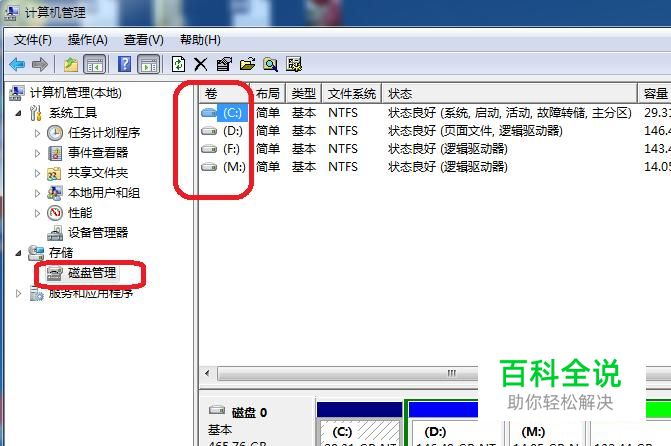Select 本地用户和组 in the tree
The width and height of the screenshot is (671, 446).
104,193
